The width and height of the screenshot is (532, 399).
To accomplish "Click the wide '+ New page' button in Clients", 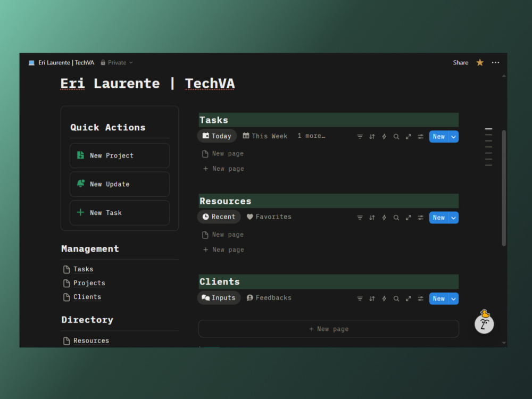I will click(x=328, y=329).
